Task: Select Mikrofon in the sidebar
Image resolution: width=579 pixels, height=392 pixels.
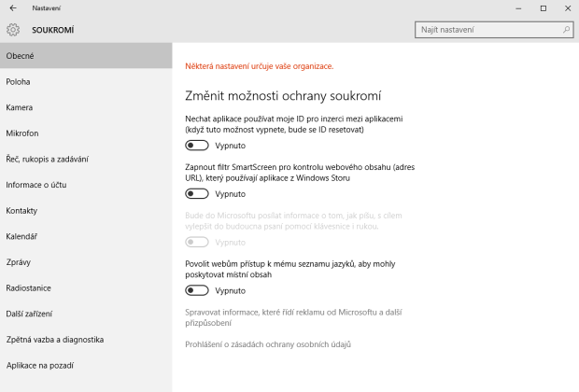Action: [21, 133]
